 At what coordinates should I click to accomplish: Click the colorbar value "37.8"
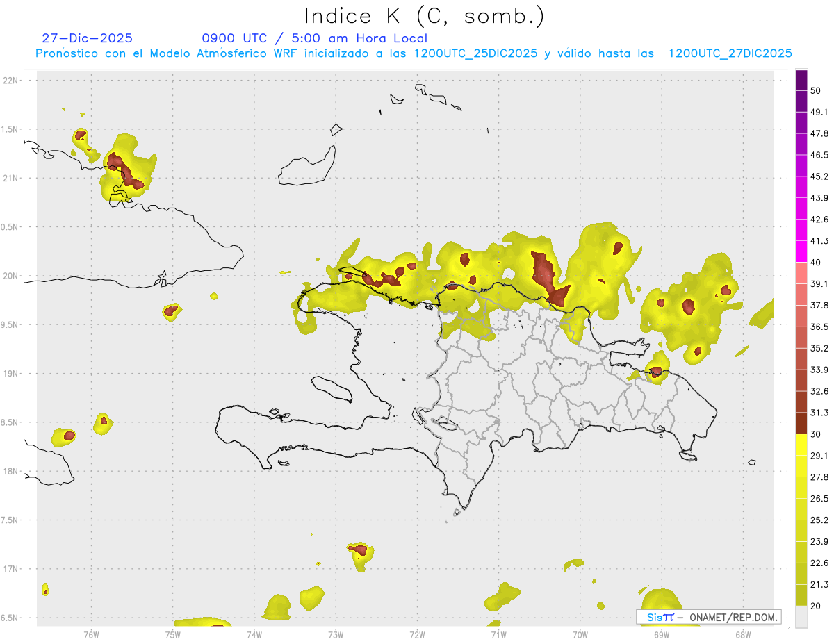(819, 305)
